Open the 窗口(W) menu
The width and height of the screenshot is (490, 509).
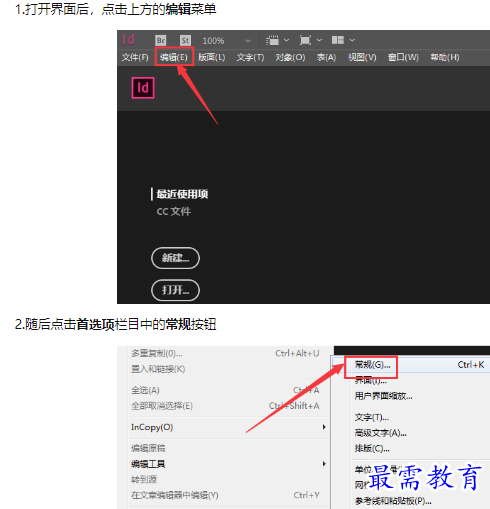click(x=403, y=57)
